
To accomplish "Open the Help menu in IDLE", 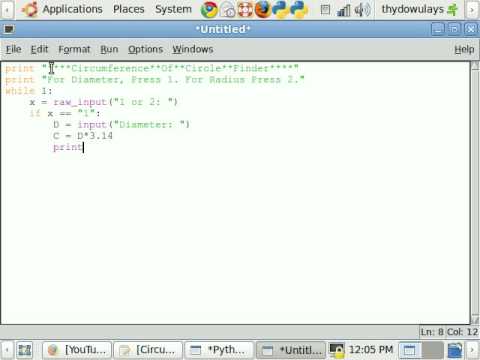I will [464, 49].
